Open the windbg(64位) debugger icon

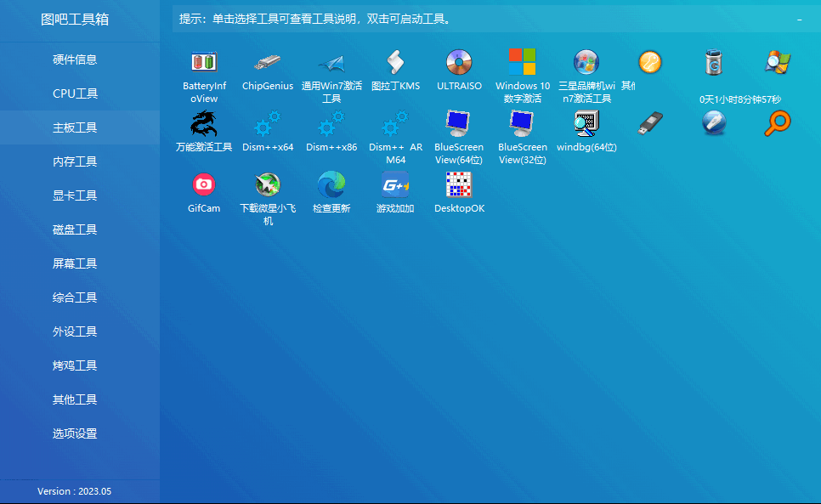coord(586,123)
